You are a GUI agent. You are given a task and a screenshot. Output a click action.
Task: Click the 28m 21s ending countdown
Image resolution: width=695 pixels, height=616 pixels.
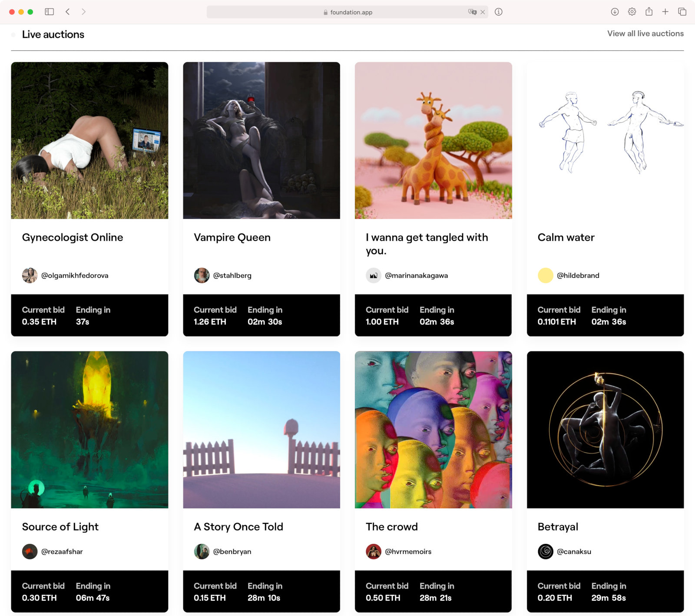click(x=436, y=598)
